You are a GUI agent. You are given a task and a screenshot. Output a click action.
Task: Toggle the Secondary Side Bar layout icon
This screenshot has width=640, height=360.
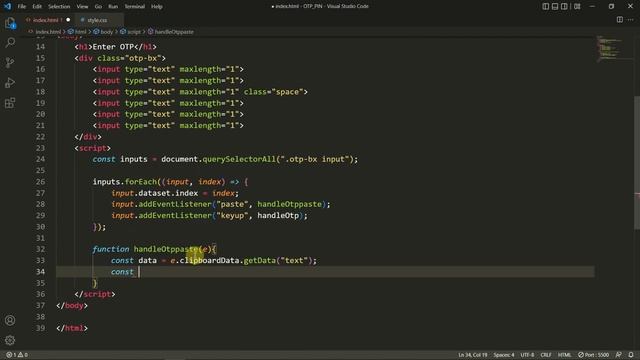(564, 6)
